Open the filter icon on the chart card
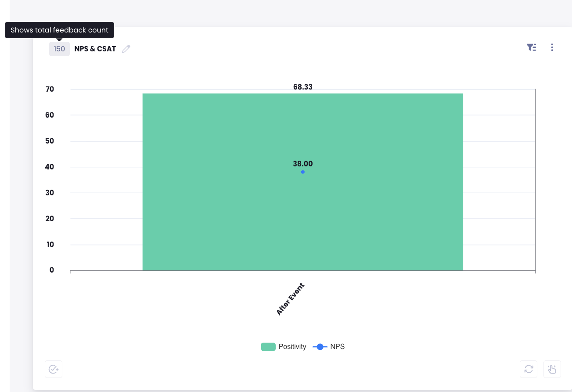The image size is (572, 392). [532, 47]
